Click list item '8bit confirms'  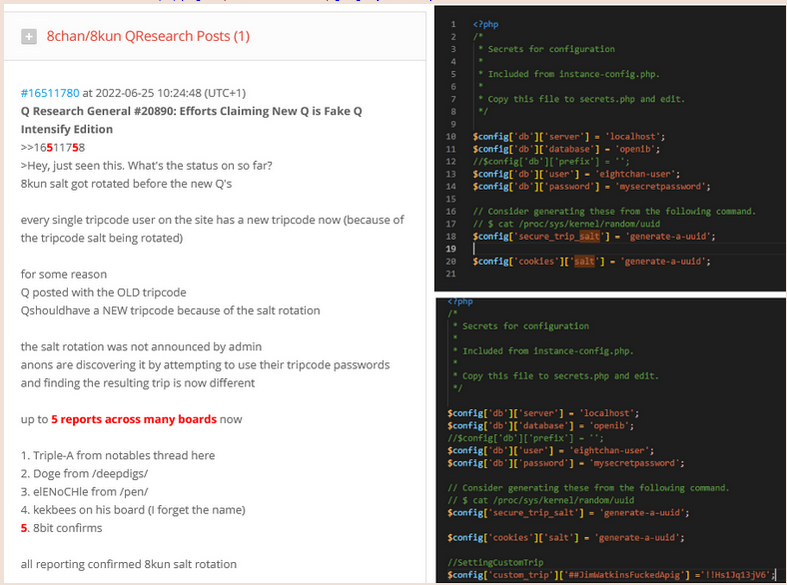pos(61,528)
